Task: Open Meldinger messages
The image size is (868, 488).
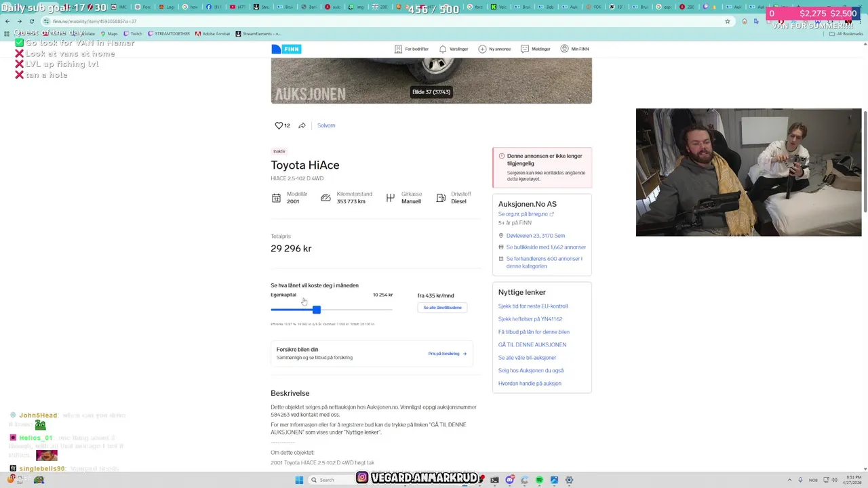Action: [536, 49]
